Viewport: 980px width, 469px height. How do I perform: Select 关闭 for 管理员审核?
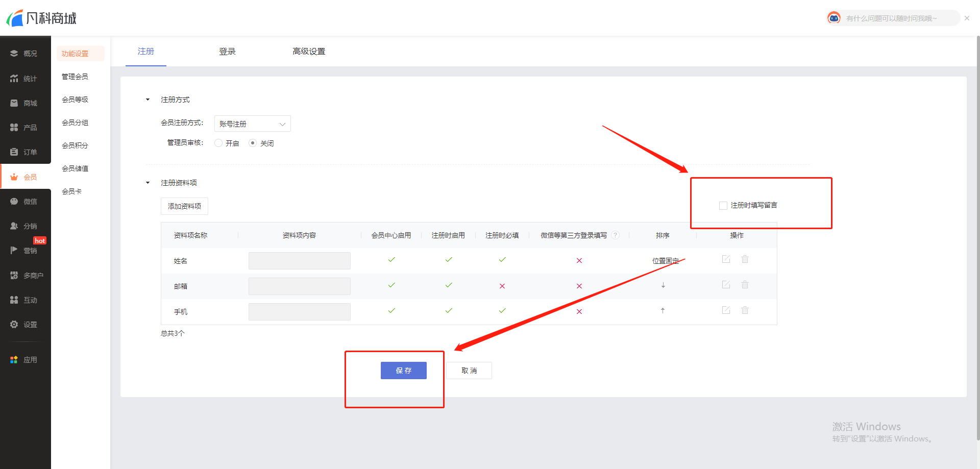(252, 143)
